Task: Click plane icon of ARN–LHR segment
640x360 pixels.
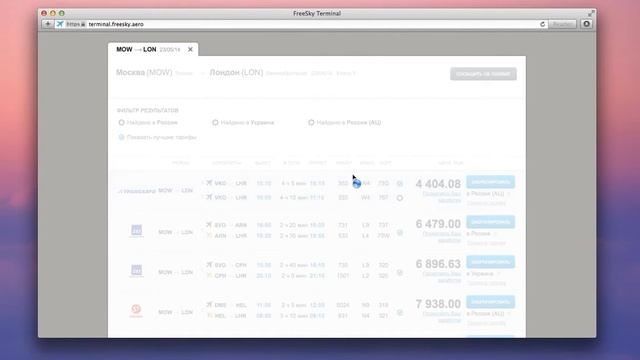Action: tap(209, 236)
